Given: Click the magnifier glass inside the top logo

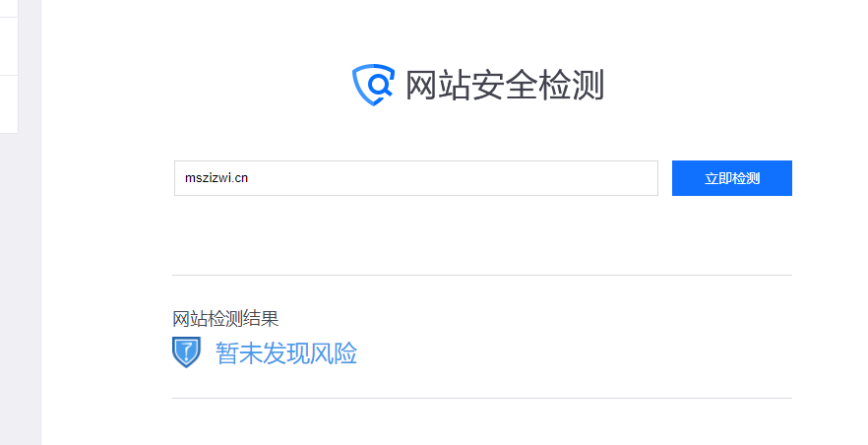Looking at the screenshot, I should point(380,85).
